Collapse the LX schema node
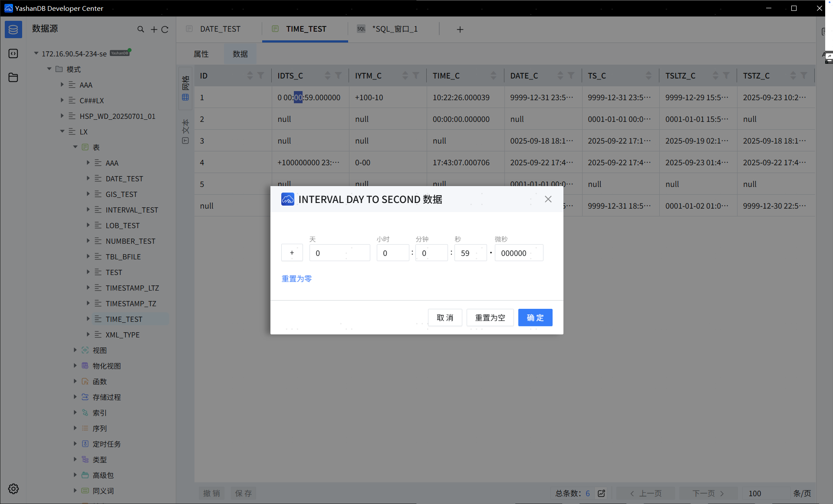 coord(62,131)
